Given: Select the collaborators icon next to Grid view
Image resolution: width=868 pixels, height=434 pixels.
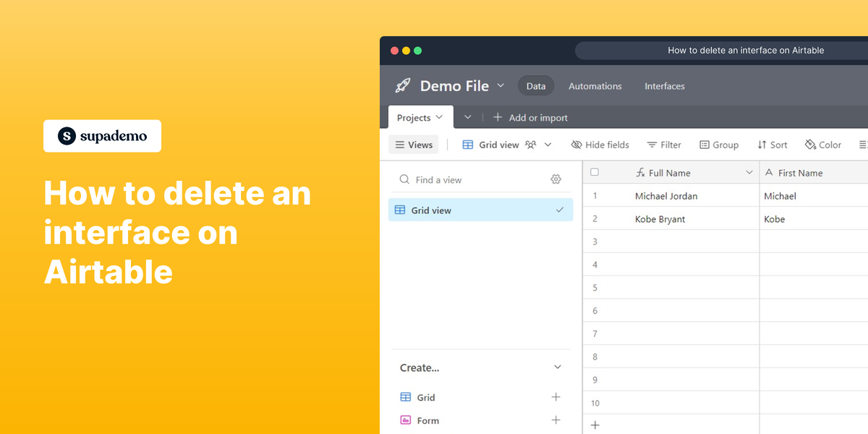Looking at the screenshot, I should 529,145.
